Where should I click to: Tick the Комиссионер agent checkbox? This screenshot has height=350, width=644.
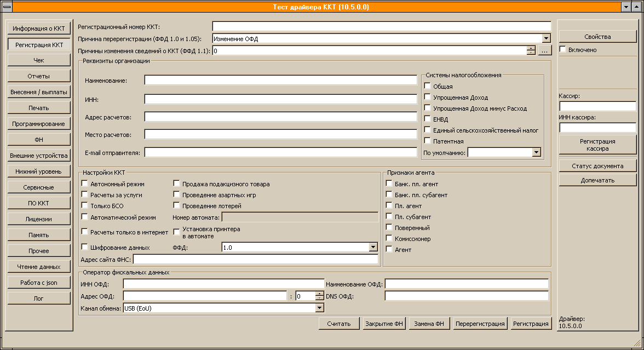[x=389, y=239]
